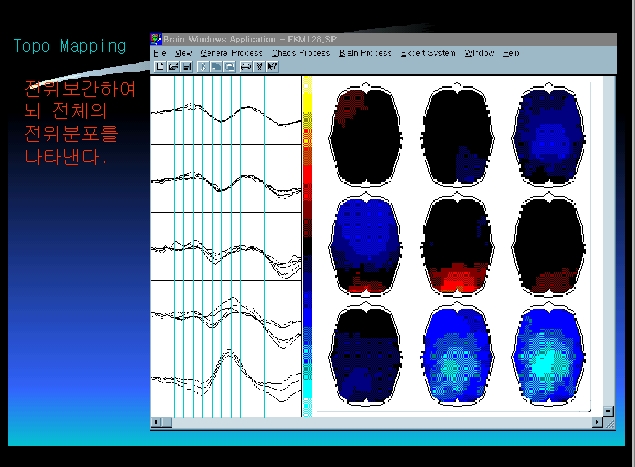Click the third waveform trace panel
635x467 pixels.
tap(226, 246)
